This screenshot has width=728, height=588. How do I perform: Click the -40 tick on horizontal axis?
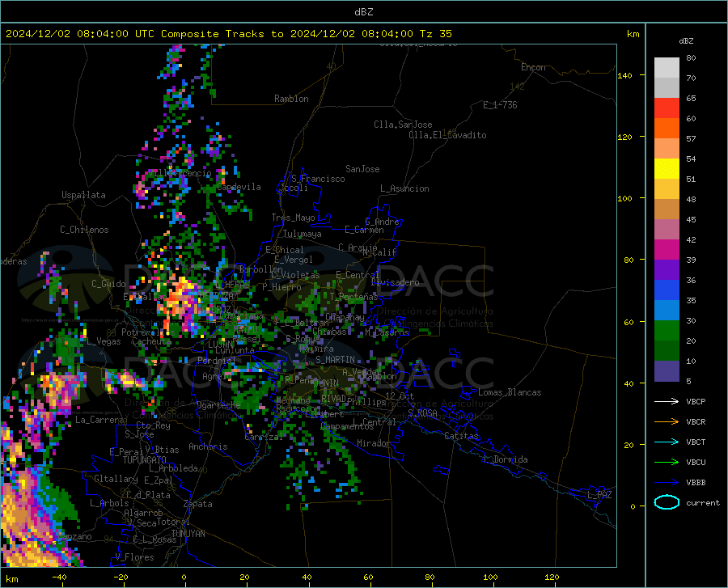[59, 577]
